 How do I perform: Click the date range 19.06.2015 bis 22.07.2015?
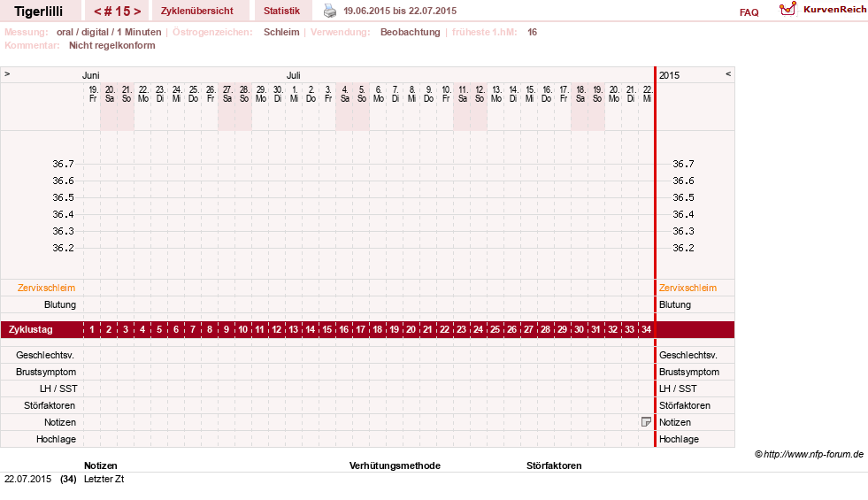[x=400, y=11]
